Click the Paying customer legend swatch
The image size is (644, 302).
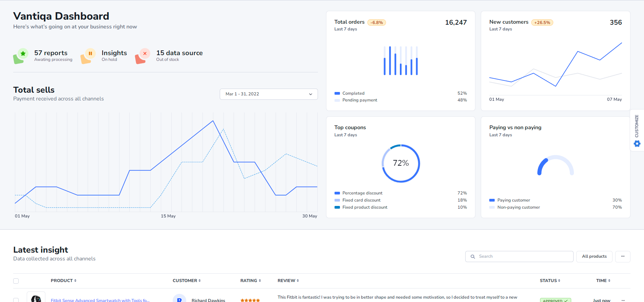[492, 200]
